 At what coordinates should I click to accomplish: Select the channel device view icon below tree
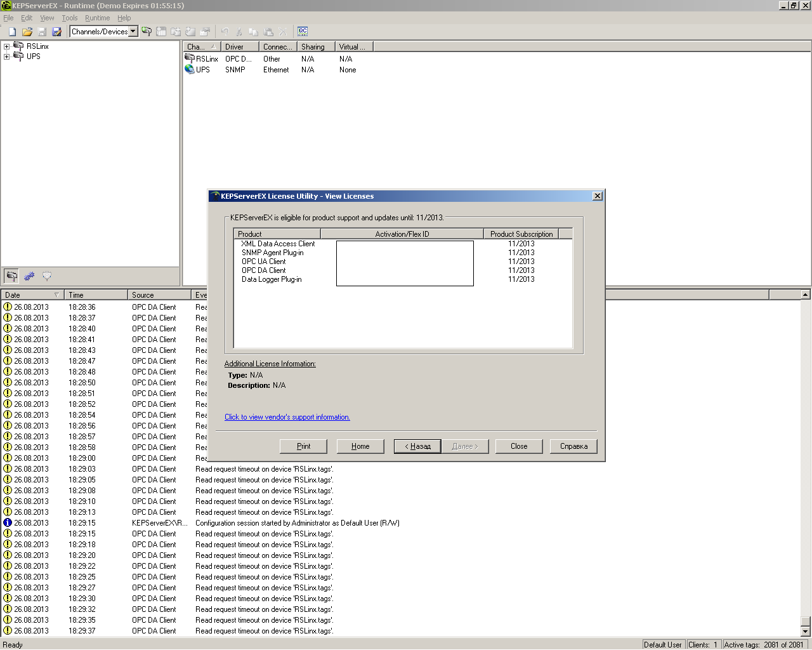click(11, 276)
